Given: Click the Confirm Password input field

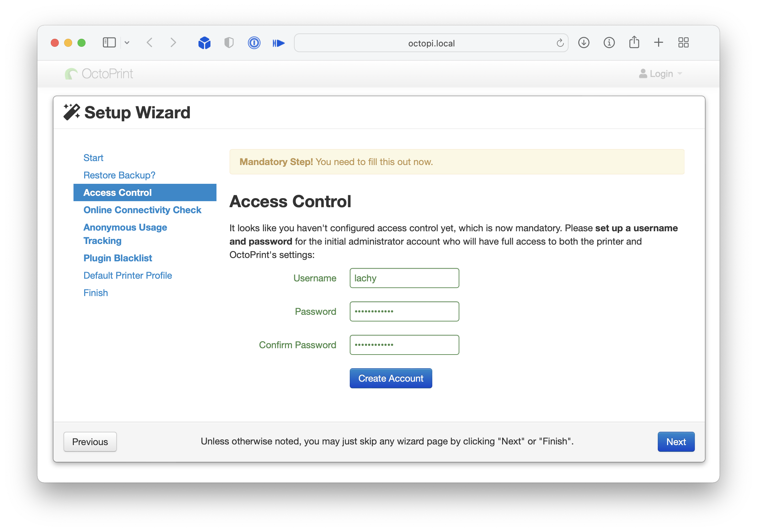Looking at the screenshot, I should (x=404, y=345).
